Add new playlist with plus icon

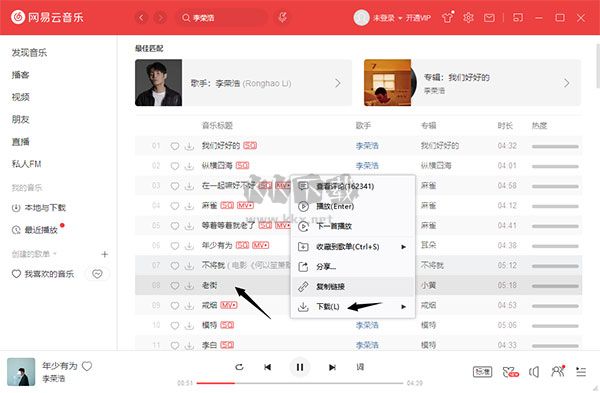tap(104, 254)
